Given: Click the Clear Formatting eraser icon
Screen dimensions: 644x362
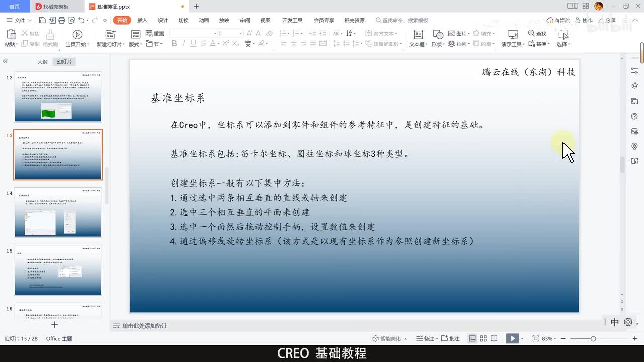Looking at the screenshot, I should (x=269, y=33).
